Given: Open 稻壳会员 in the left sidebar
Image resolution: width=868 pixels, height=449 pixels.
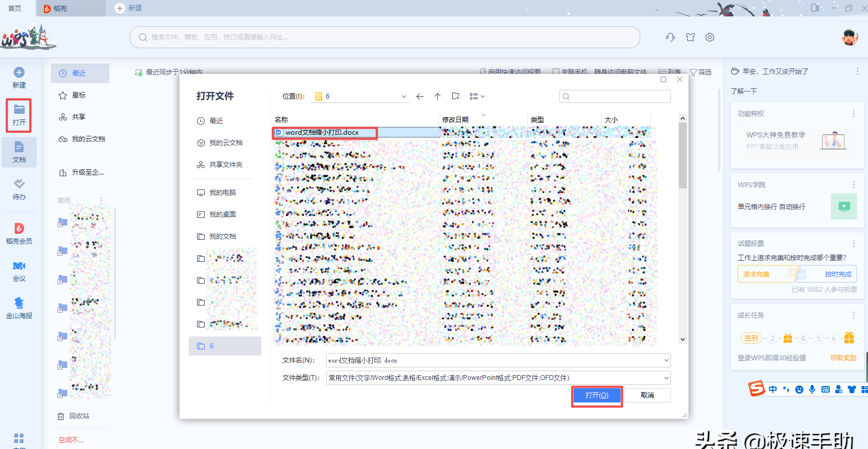Looking at the screenshot, I should pyautogui.click(x=19, y=233).
